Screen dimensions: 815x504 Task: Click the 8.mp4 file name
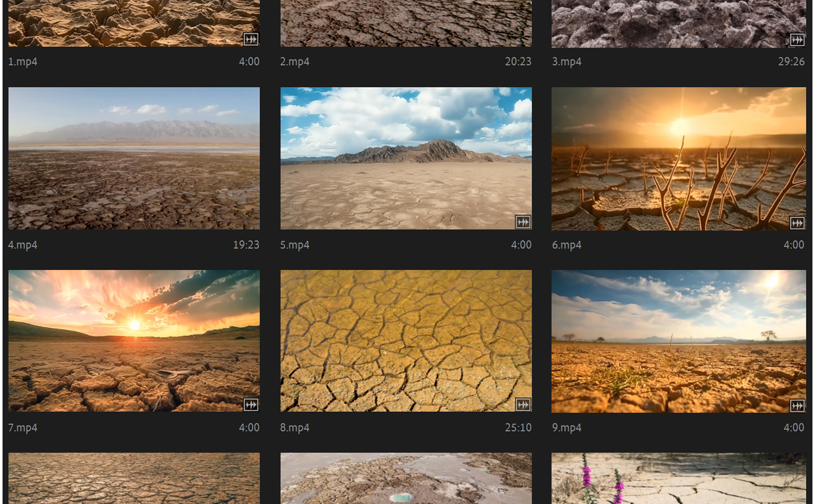click(295, 428)
